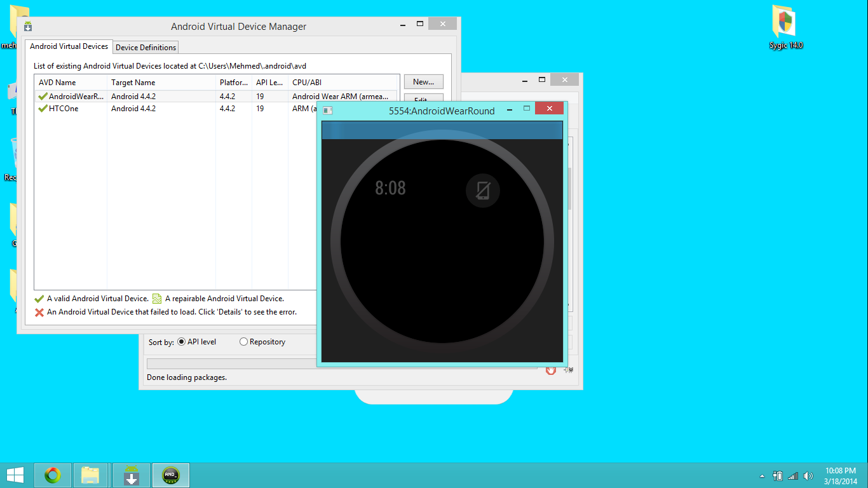Viewport: 868px width, 488px height.
Task: Close the SDK Manager window behind
Action: click(564, 79)
